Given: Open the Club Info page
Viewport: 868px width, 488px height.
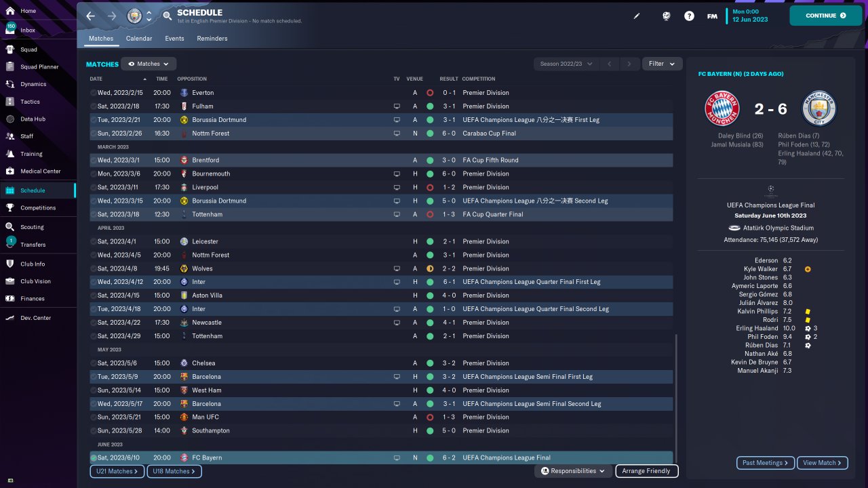Looking at the screenshot, I should coord(33,264).
